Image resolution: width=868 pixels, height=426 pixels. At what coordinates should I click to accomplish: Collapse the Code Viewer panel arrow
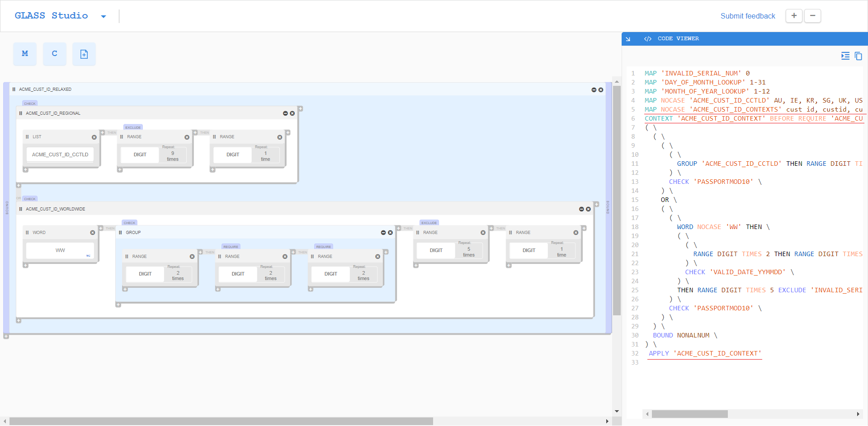tap(628, 39)
